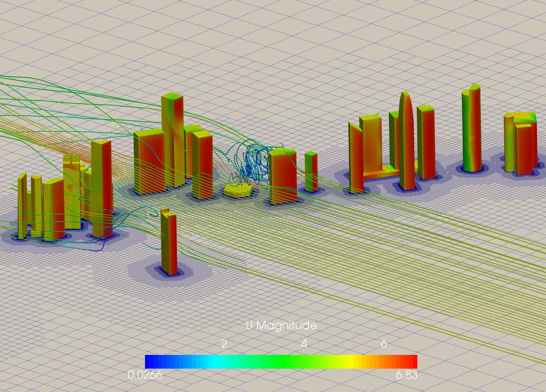Pick the tall cylindrical tower on right

point(471,128)
